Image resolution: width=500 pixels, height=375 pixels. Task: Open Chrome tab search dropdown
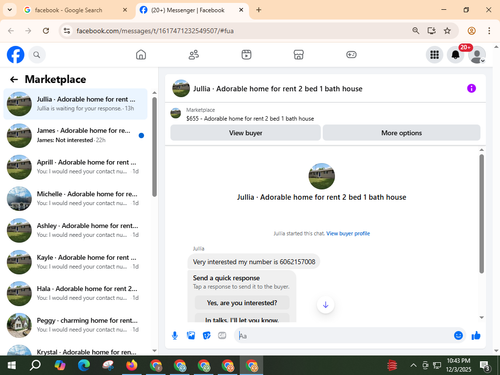[x=10, y=10]
